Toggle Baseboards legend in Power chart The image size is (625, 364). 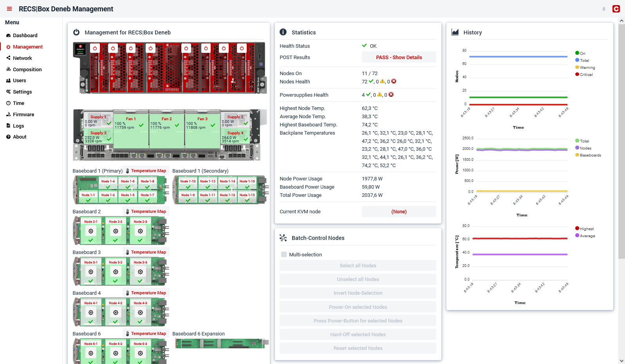pos(588,155)
